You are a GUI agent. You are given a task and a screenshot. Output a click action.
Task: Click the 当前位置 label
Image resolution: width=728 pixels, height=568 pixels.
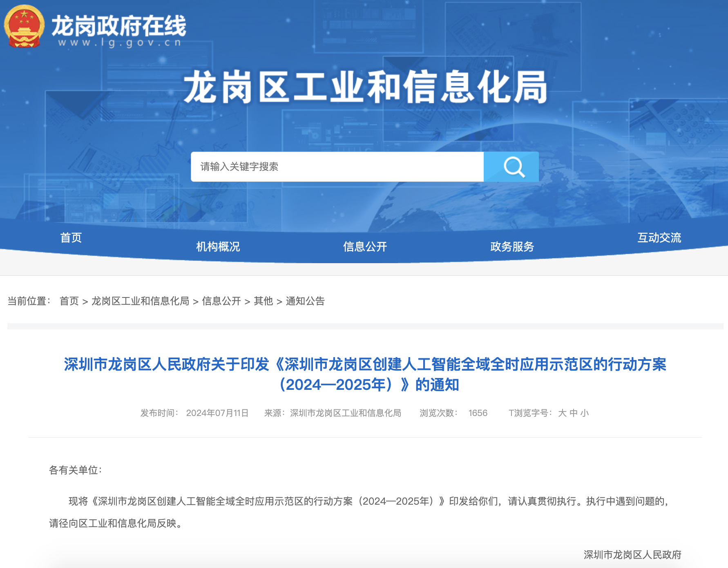pos(29,301)
